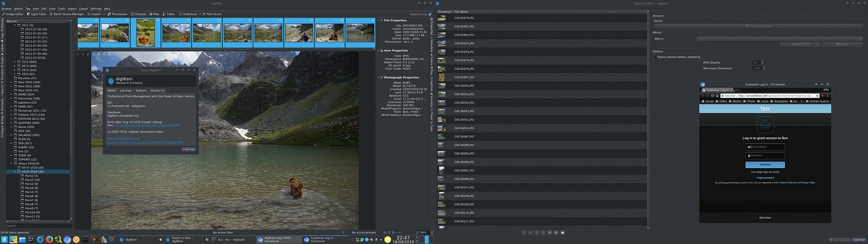Image resolution: width=868 pixels, height=244 pixels.
Task: Open the Album menu
Action: coord(18,9)
